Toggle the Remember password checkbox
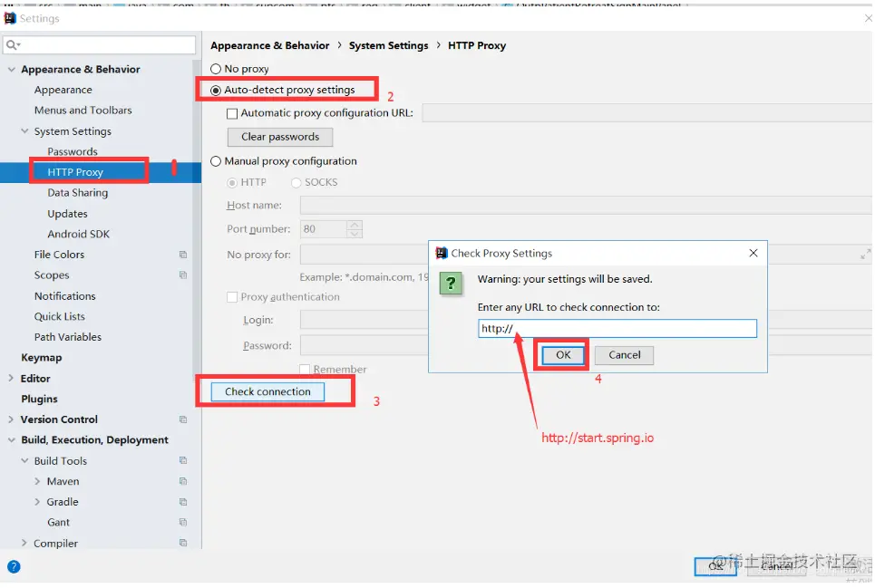The image size is (875, 588). (x=305, y=370)
